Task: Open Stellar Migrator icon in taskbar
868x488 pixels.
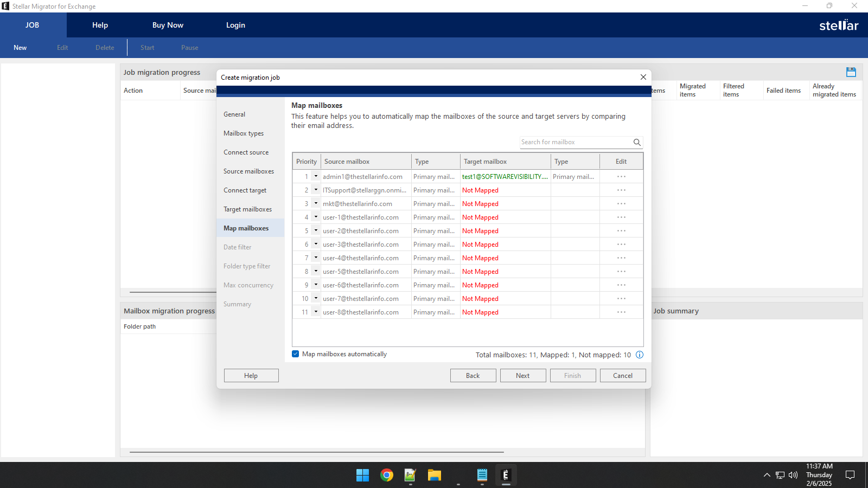Action: coord(506,476)
